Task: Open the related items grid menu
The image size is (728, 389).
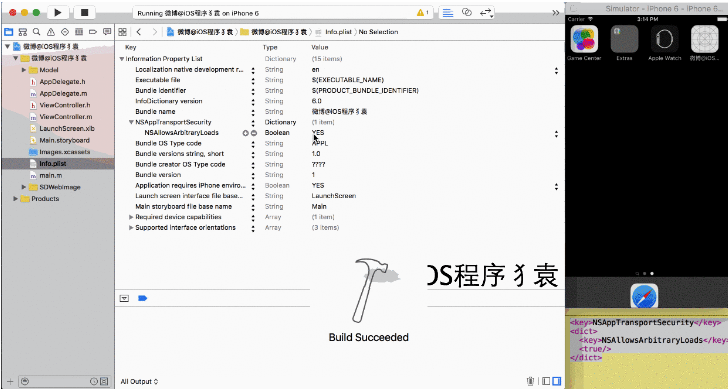Action: pyautogui.click(x=123, y=32)
